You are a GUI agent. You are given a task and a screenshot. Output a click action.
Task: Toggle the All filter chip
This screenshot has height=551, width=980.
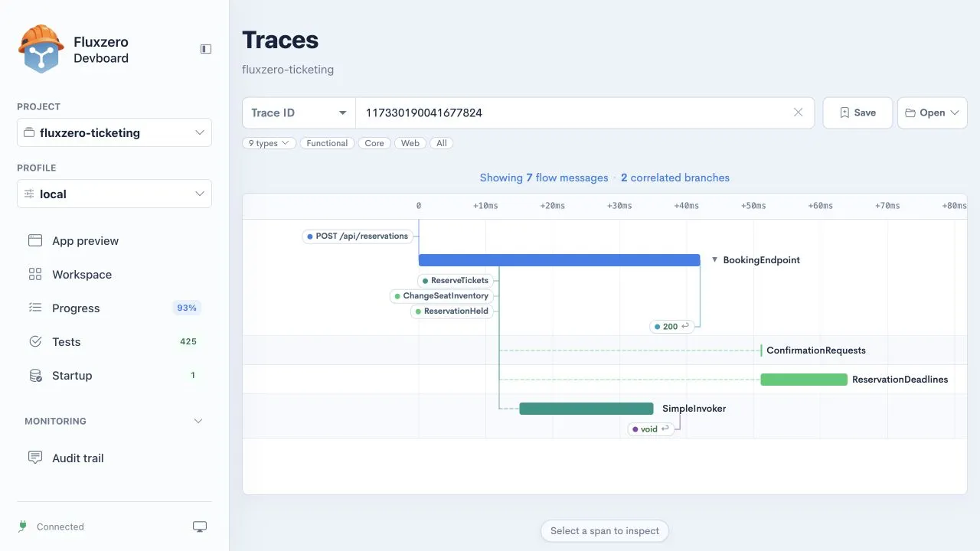[442, 143]
